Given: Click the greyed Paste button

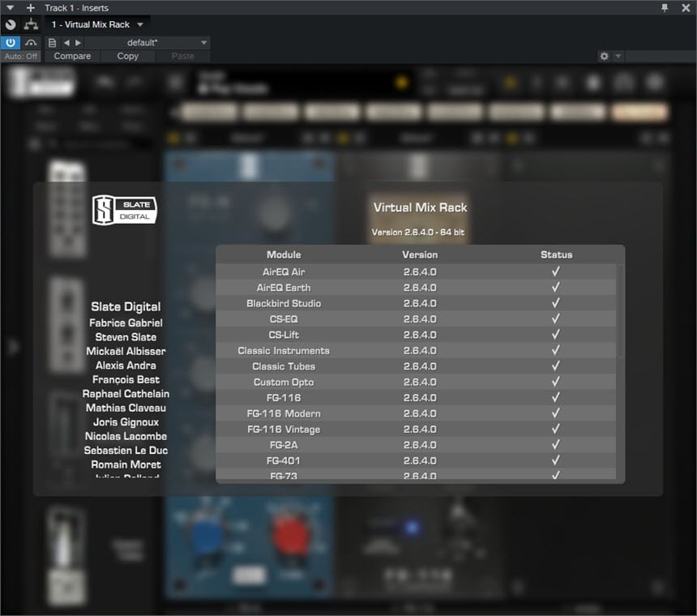Looking at the screenshot, I should pyautogui.click(x=182, y=56).
